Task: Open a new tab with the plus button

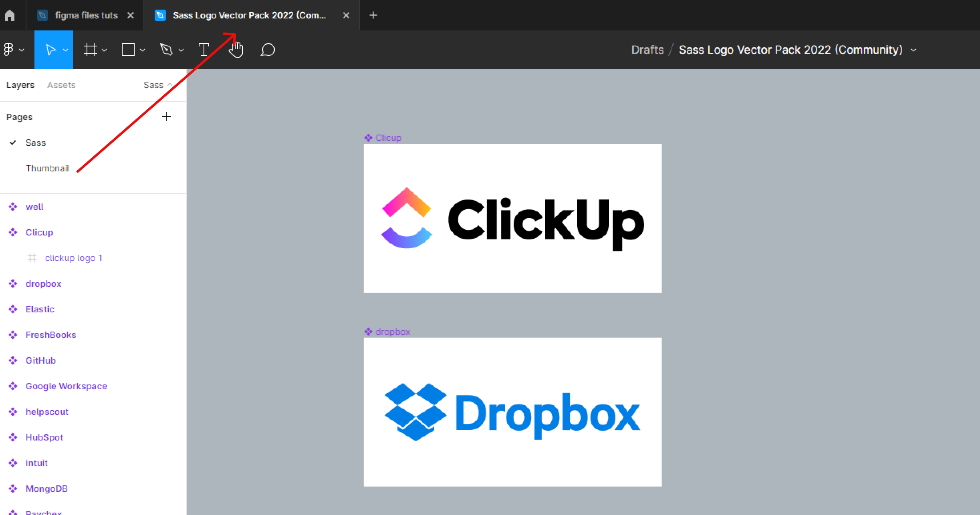Action: pyautogui.click(x=373, y=15)
